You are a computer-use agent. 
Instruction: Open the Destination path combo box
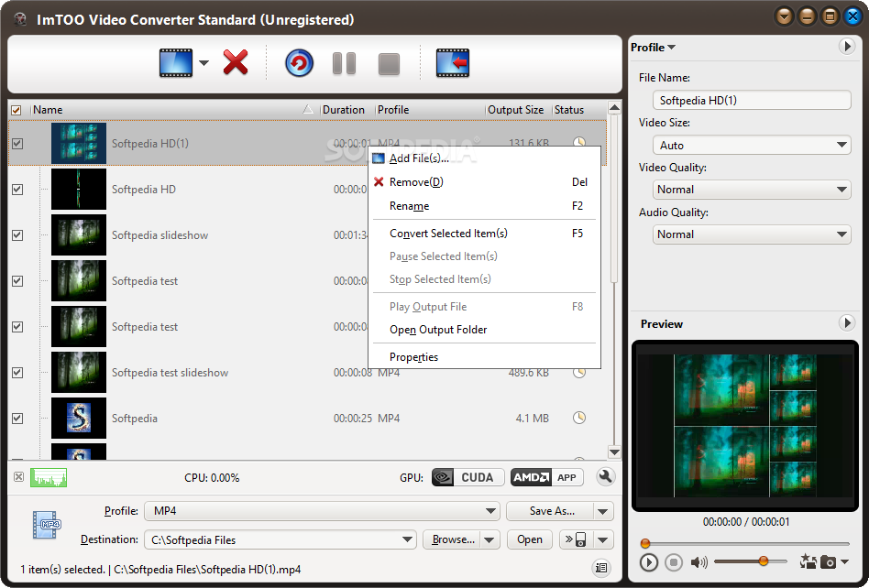pyautogui.click(x=280, y=539)
